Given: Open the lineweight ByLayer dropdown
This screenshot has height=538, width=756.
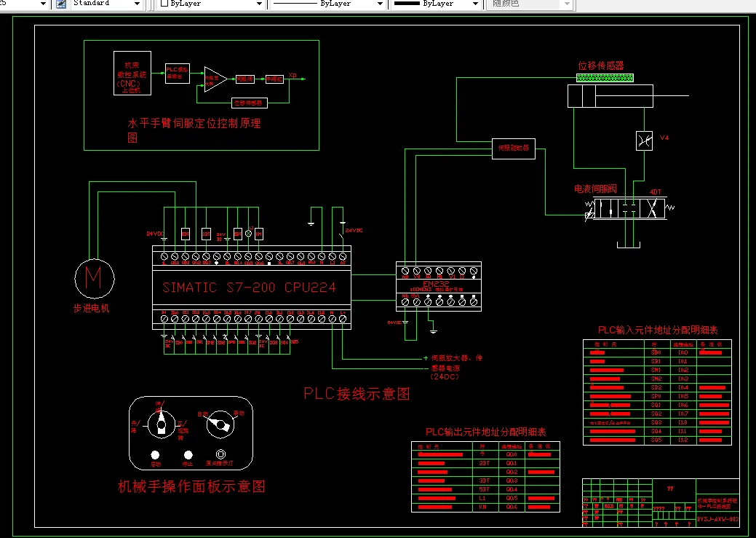Looking at the screenshot, I should 477,4.
